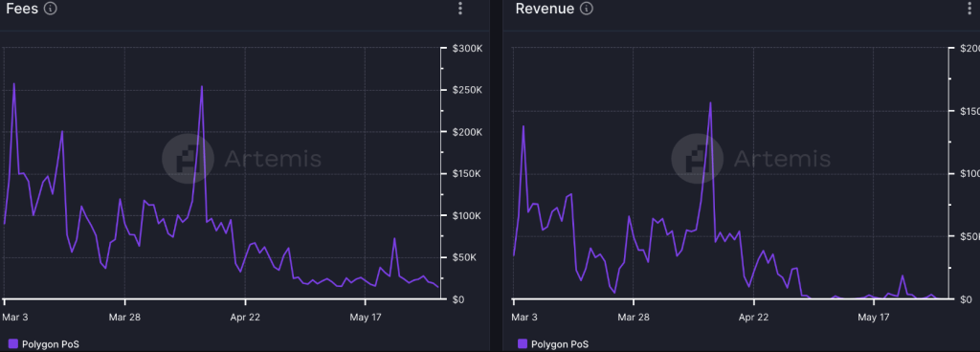
Task: Click the May 17 label on Revenue axis
Action: tap(874, 317)
